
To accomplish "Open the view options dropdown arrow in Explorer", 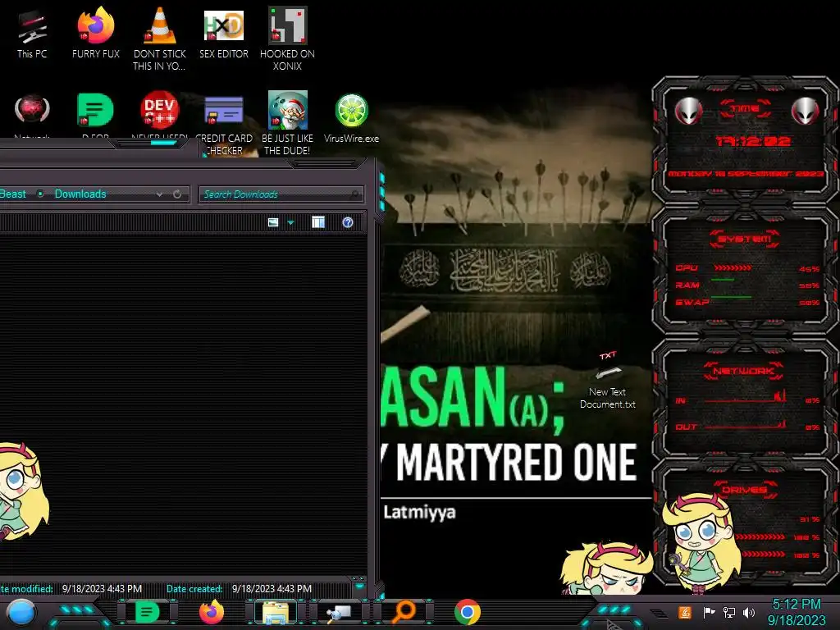I will pyautogui.click(x=291, y=222).
